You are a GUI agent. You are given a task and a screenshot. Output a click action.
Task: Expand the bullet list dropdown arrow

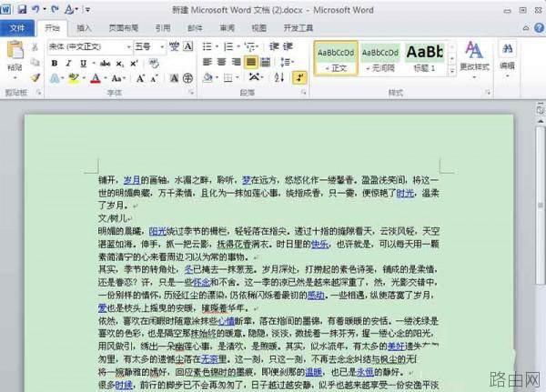point(217,46)
